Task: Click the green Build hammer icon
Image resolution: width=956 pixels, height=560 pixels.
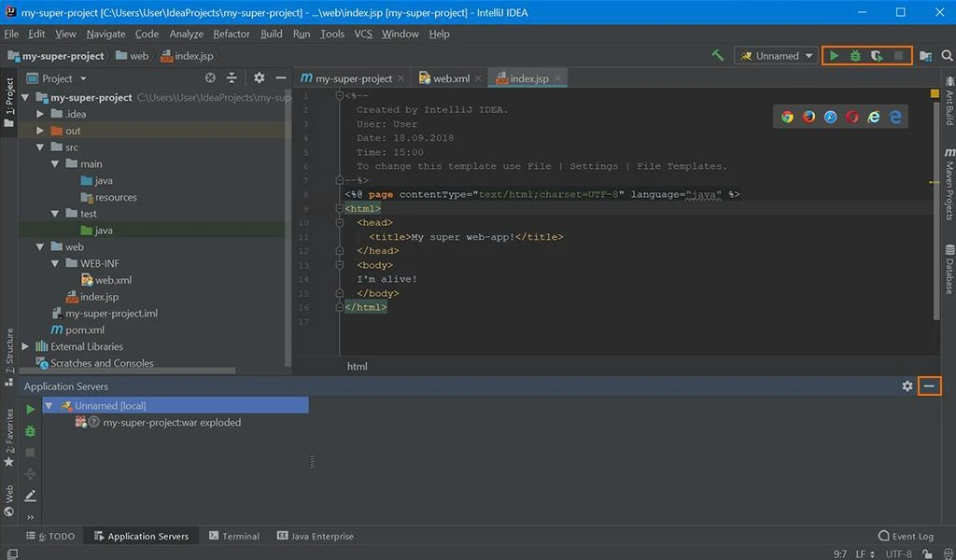Action: point(717,56)
